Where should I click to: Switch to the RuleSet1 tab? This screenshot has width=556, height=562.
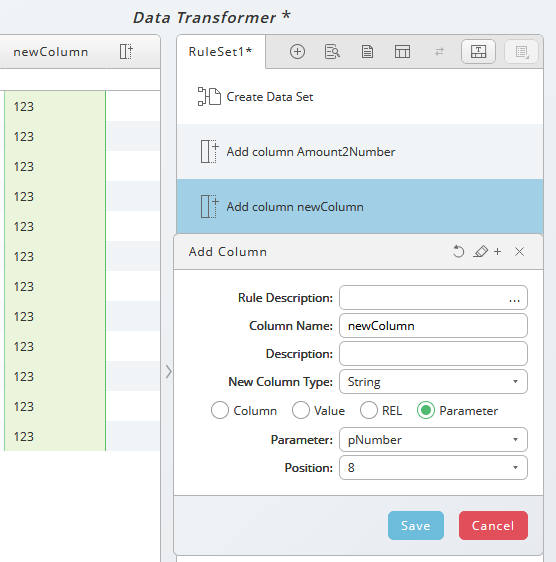[220, 52]
